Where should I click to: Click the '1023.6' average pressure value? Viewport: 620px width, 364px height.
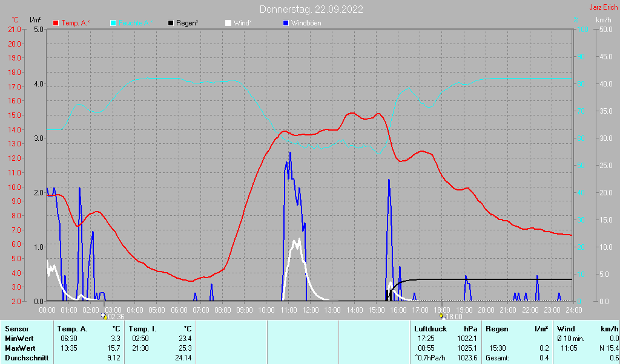point(467,358)
